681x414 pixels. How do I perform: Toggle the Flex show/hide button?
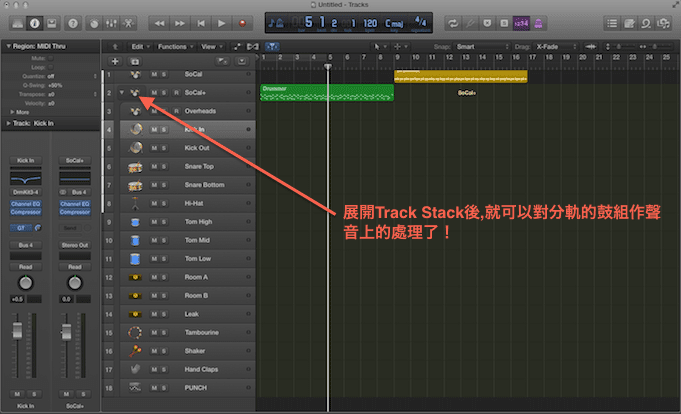click(253, 46)
